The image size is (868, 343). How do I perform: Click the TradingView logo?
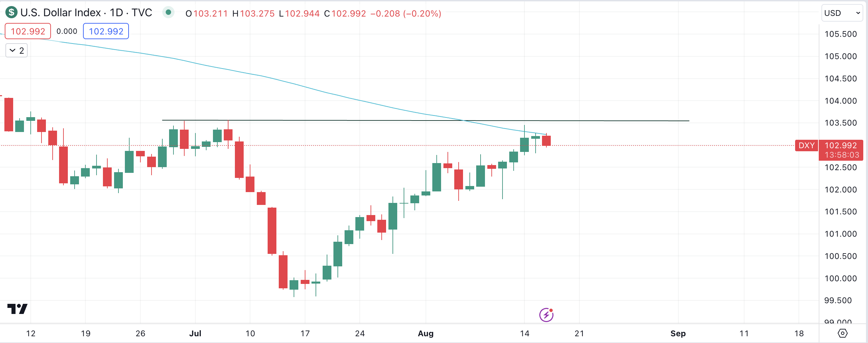tap(17, 309)
